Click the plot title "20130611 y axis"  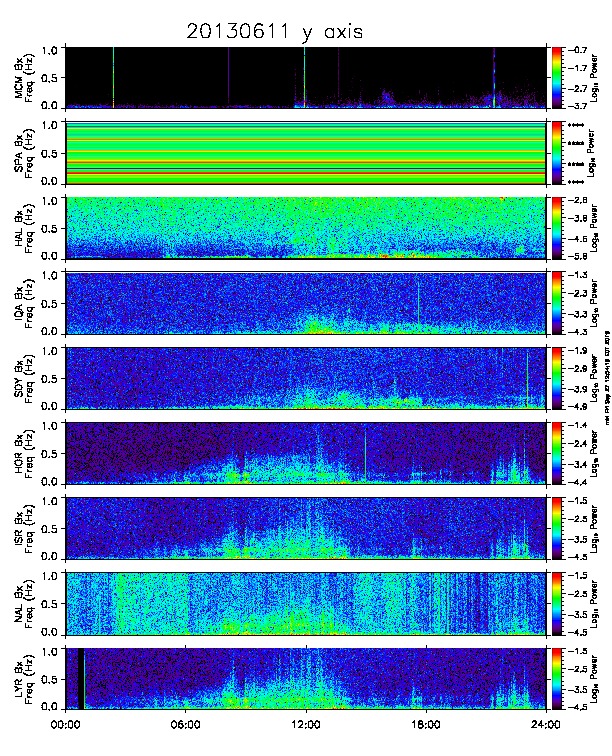coord(274,32)
